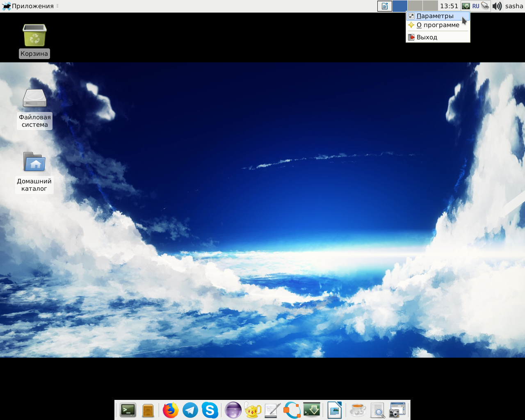The image size is (525, 420).
Task: Launch the screenshot camera tool
Action: pyautogui.click(x=397, y=410)
